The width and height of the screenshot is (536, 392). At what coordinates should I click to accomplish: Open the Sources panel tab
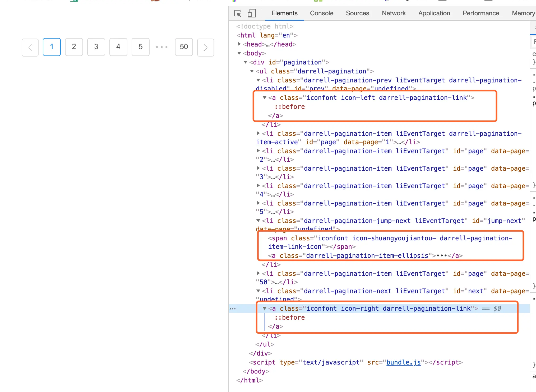[357, 13]
